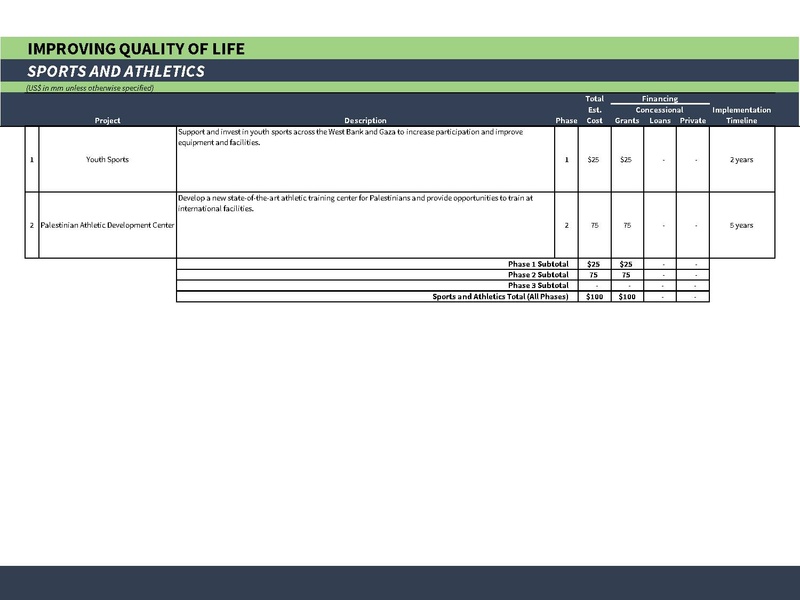Select 'Palestinian Athletic Development Center' project cell
Image resolution: width=800 pixels, height=600 pixels.
[x=107, y=226]
